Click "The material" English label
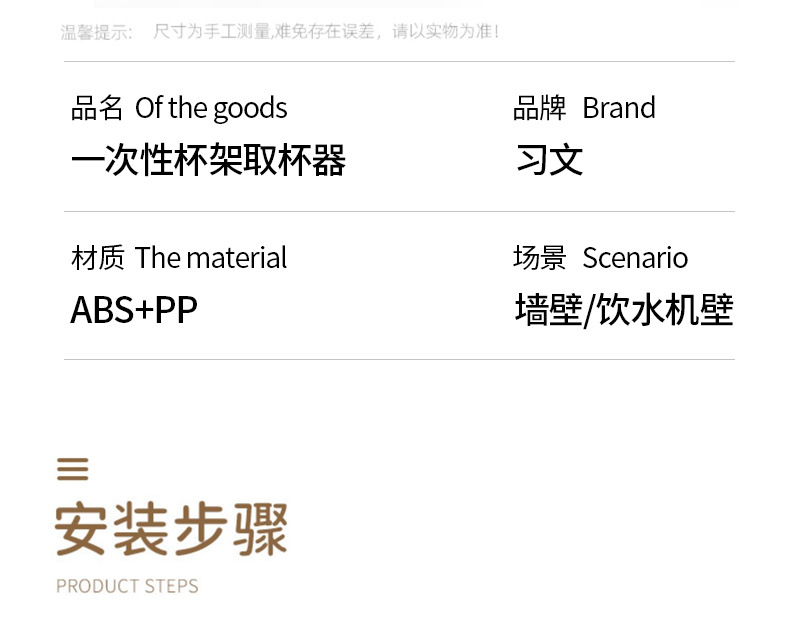The image size is (790, 628). click(x=211, y=258)
